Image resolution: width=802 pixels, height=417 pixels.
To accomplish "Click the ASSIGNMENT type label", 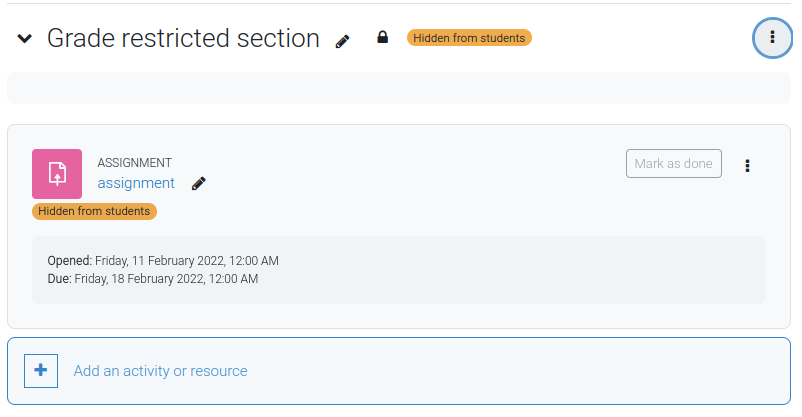I will [x=135, y=163].
